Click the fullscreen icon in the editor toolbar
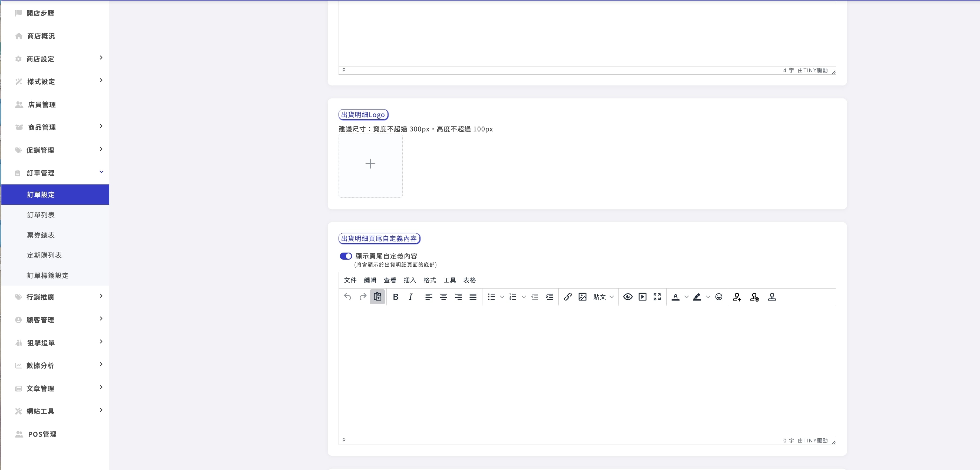The image size is (980, 470). click(x=657, y=297)
